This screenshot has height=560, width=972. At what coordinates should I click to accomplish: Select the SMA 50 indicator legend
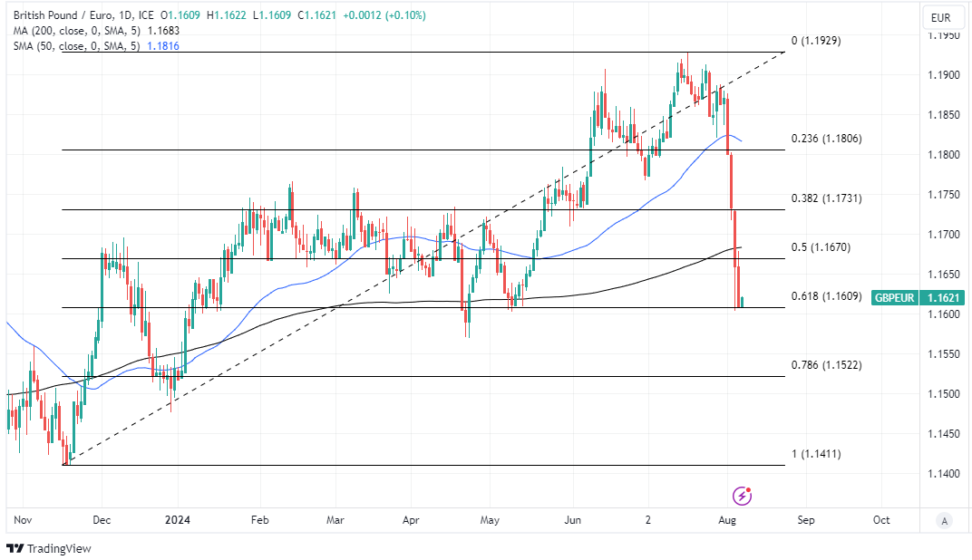[77, 45]
